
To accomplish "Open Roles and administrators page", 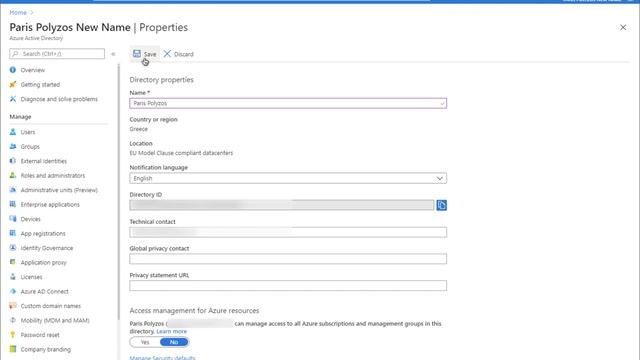I will pyautogui.click(x=53, y=176).
